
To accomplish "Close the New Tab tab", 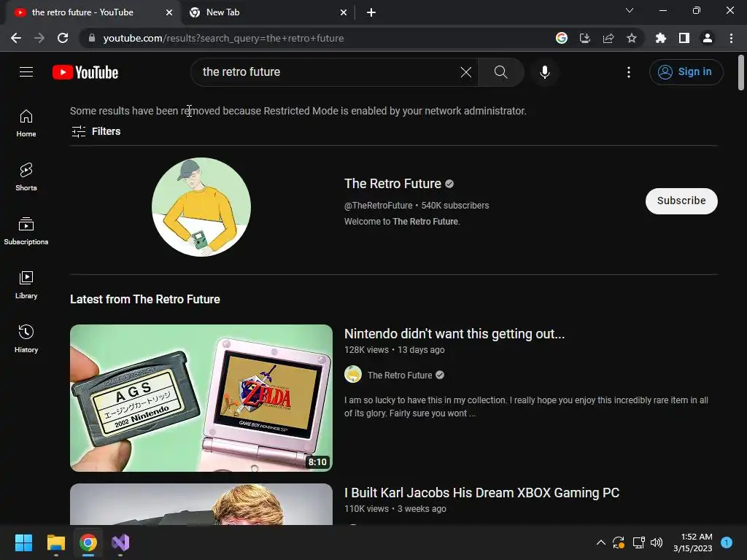I will tap(344, 13).
